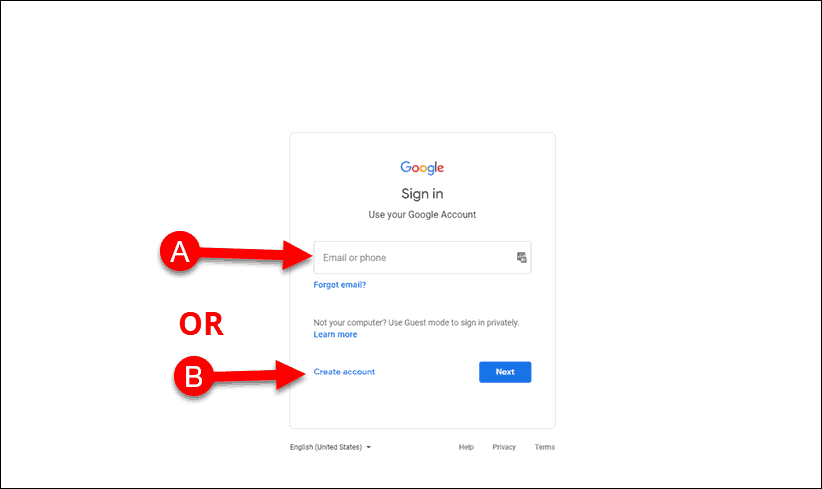The height and width of the screenshot is (489, 822).
Task: Focus the Email or phone field
Action: click(422, 257)
